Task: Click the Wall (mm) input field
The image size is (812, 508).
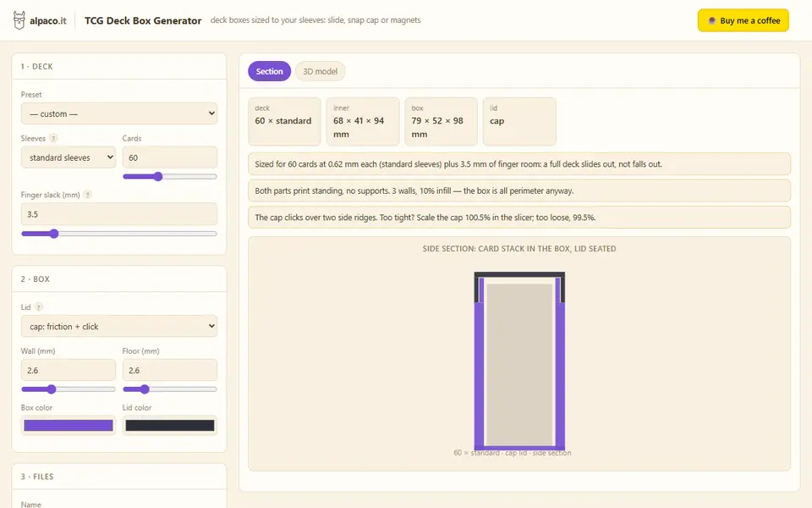Action: [69, 370]
